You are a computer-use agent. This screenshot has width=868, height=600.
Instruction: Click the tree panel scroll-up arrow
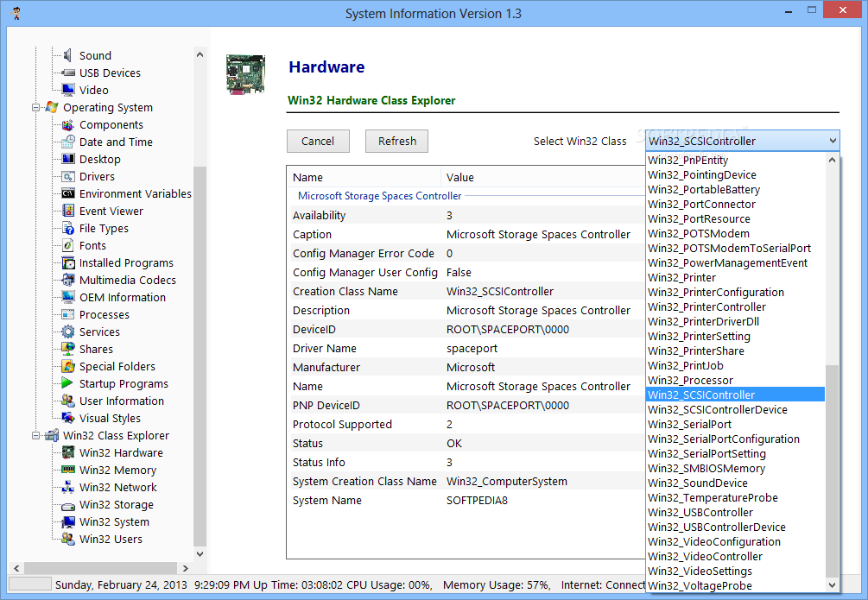[200, 54]
